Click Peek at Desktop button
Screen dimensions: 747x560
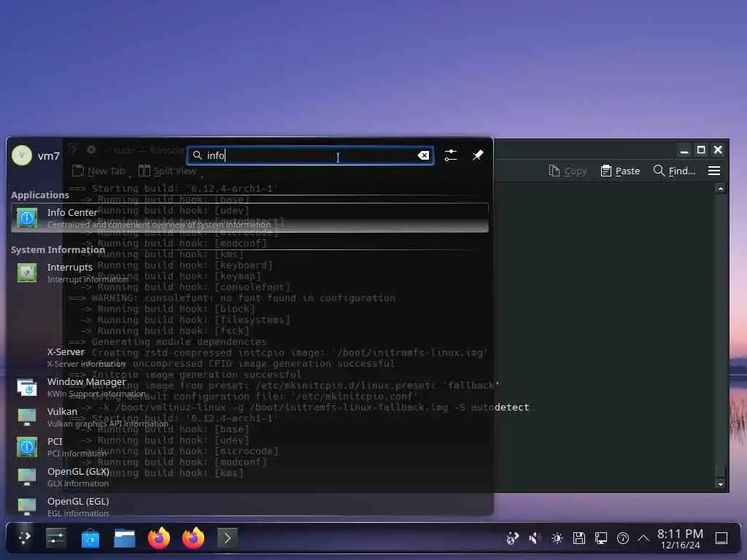pyautogui.click(x=721, y=538)
